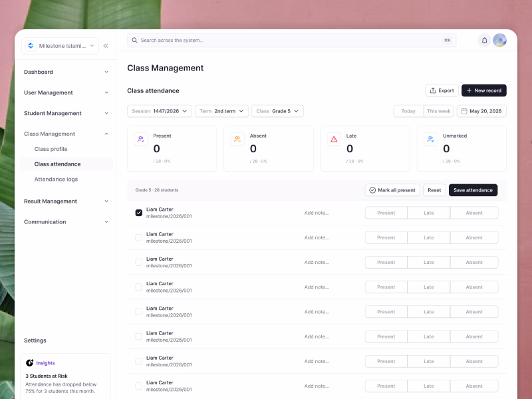The image size is (532, 399).
Task: Click '3 Students at Risk' text
Action: pyautogui.click(x=47, y=376)
